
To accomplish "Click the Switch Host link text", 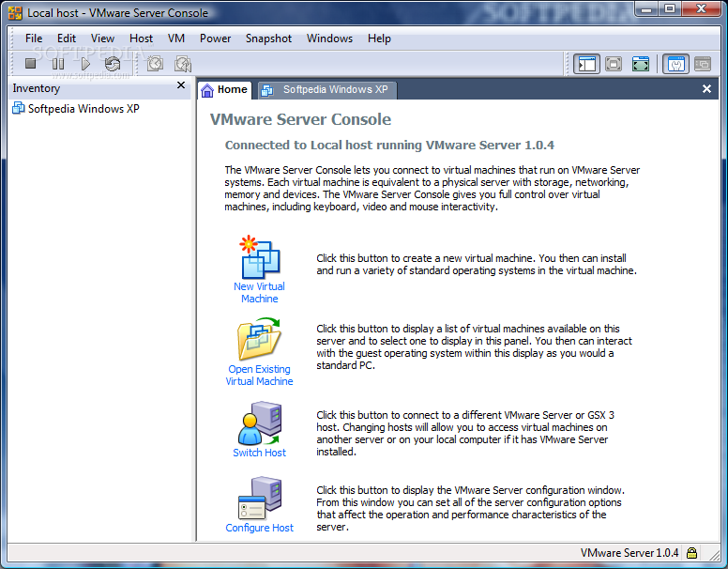I will (x=259, y=453).
